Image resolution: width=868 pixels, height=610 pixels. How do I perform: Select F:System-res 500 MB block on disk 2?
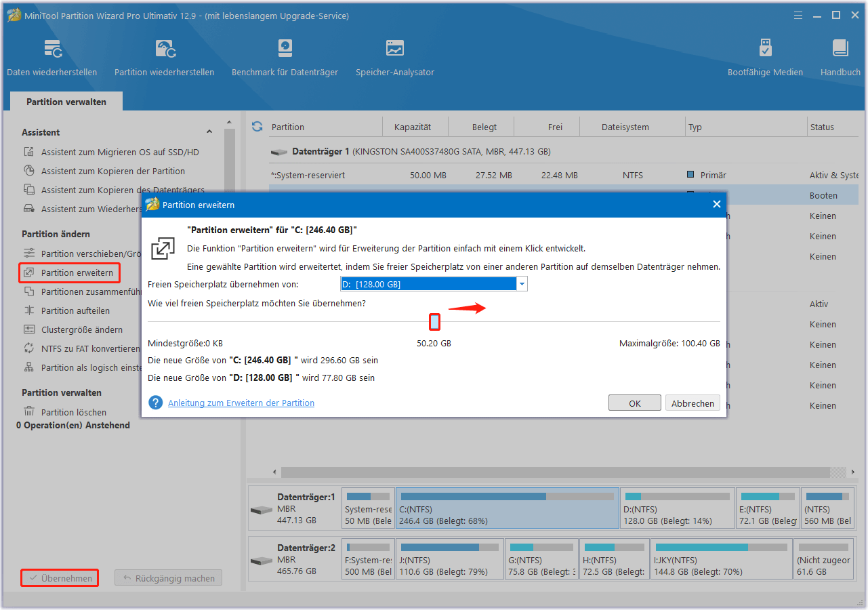368,560
